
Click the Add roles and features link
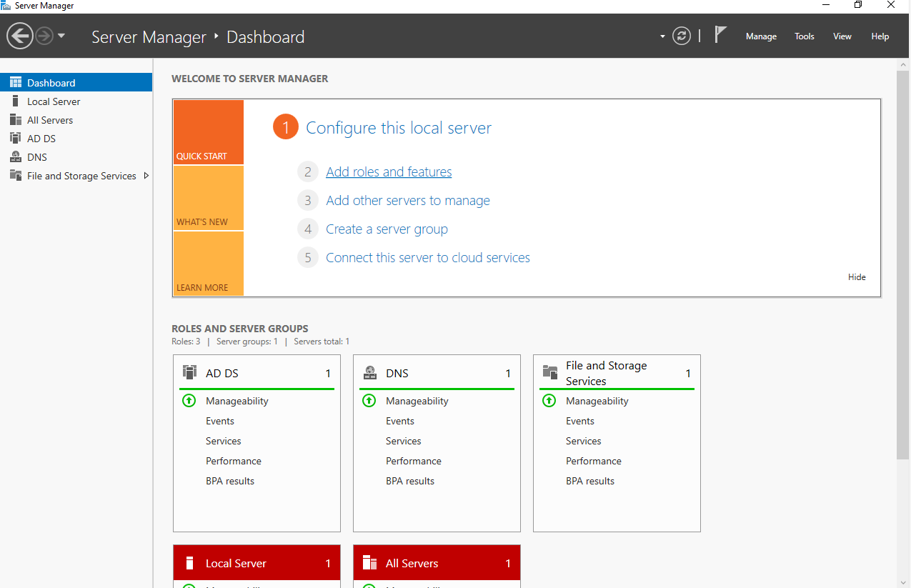coord(389,172)
